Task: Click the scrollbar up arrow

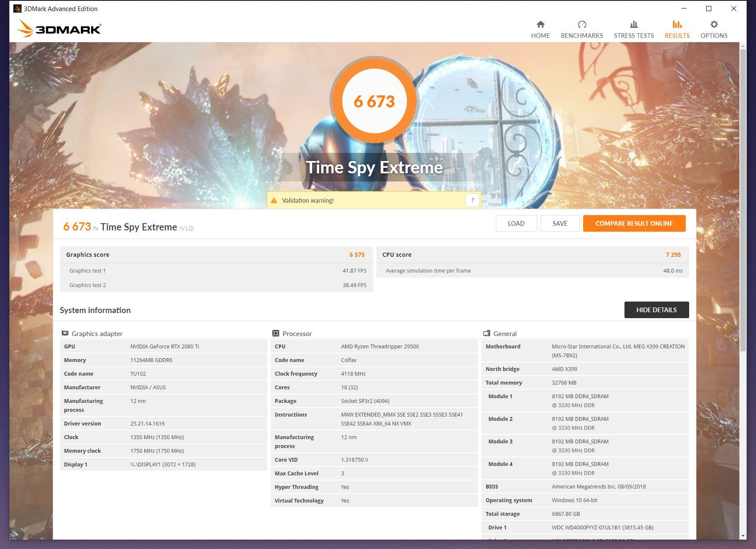Action: (x=743, y=46)
